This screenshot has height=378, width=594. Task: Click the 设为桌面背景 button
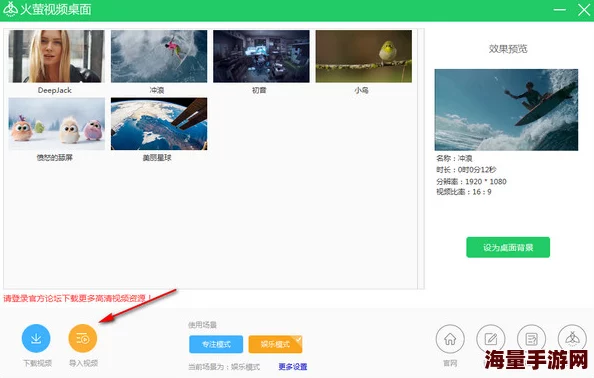tap(508, 247)
